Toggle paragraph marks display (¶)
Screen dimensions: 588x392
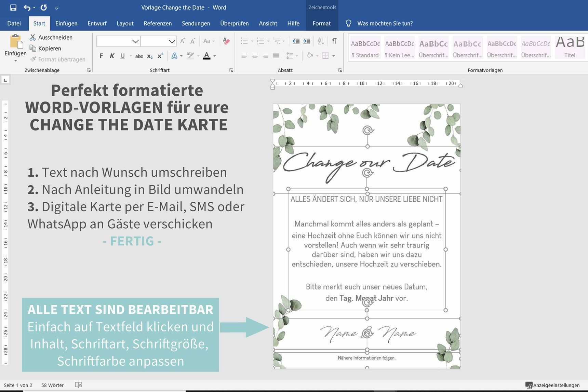tap(334, 41)
